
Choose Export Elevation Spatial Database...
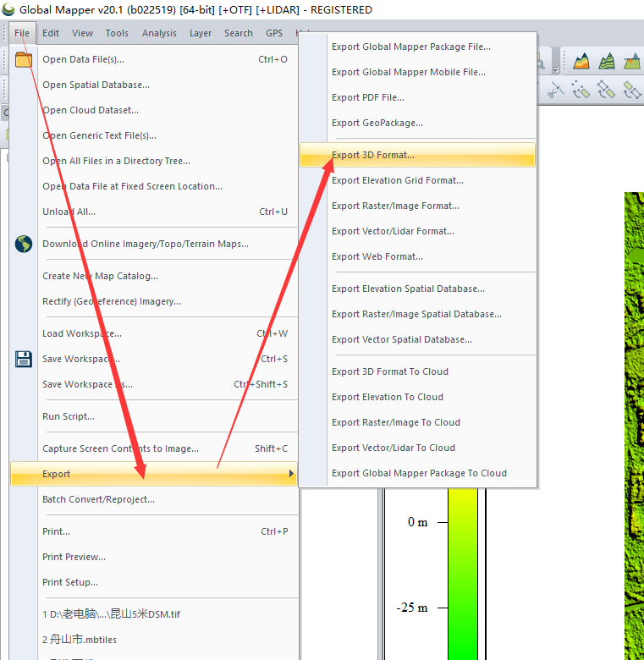417,289
